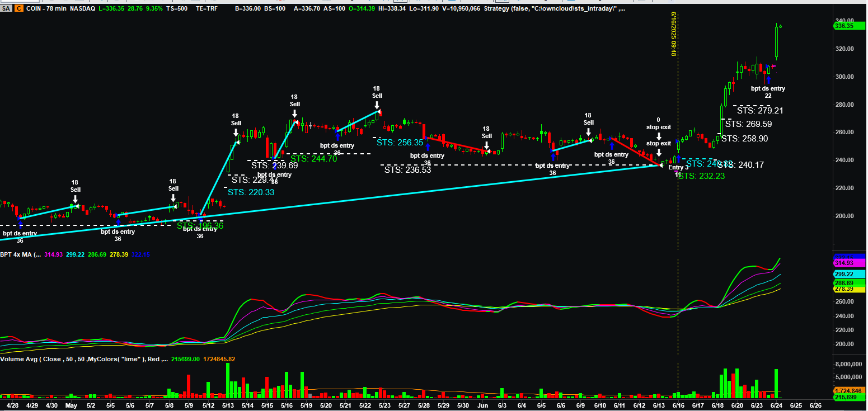Click the 6/24 date on time axis
Image resolution: width=868 pixels, height=411 pixels.
[776, 405]
